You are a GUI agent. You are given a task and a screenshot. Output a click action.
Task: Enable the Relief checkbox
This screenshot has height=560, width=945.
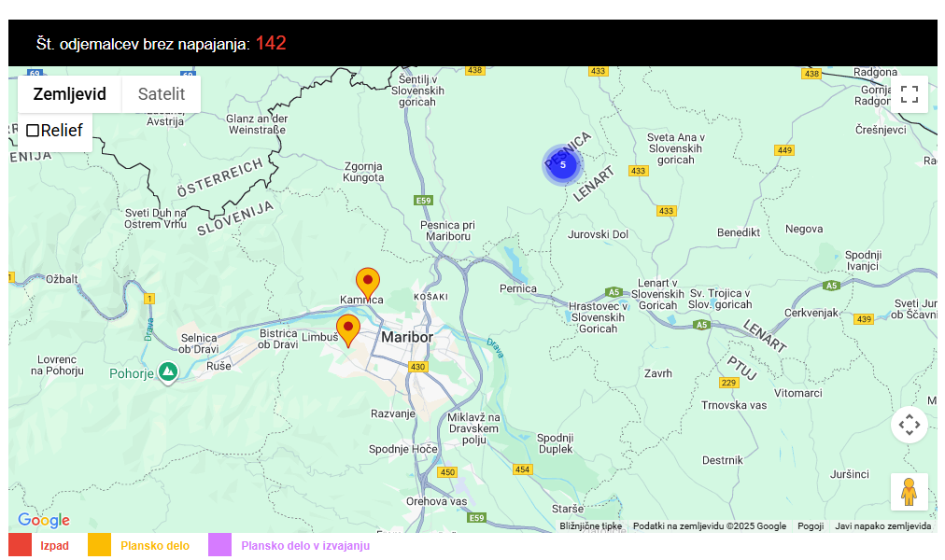click(33, 131)
